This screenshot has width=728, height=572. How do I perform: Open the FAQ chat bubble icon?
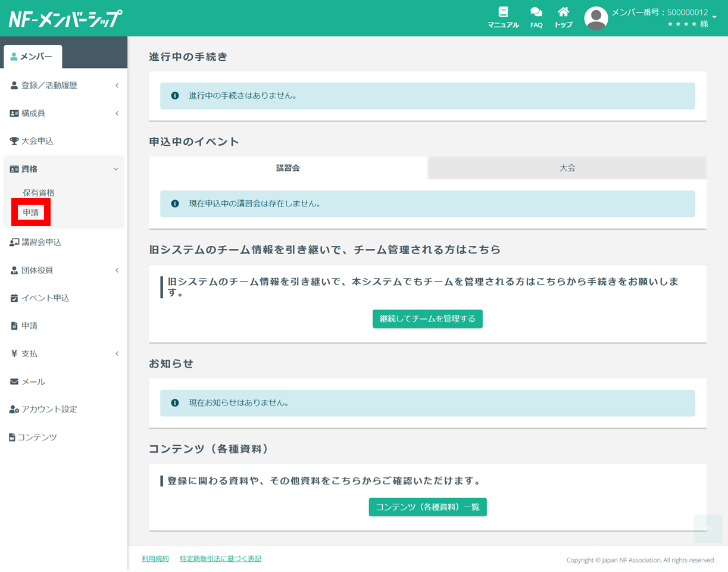[x=536, y=12]
